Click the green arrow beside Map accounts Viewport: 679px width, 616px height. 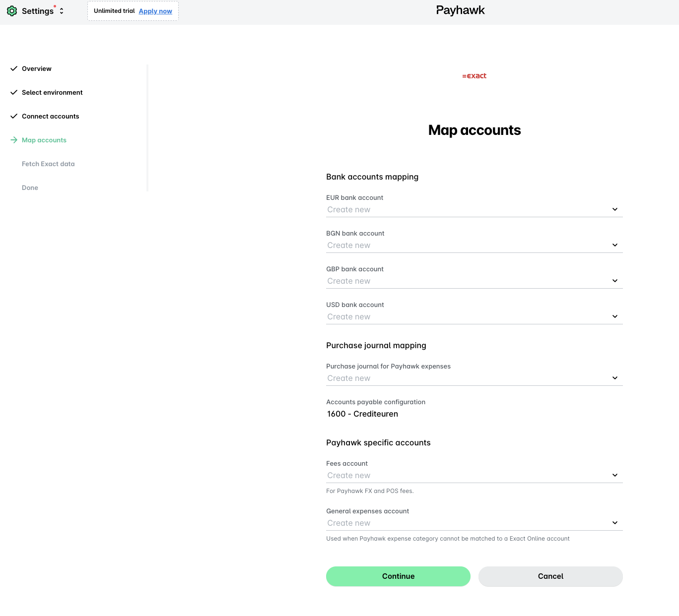tap(14, 140)
